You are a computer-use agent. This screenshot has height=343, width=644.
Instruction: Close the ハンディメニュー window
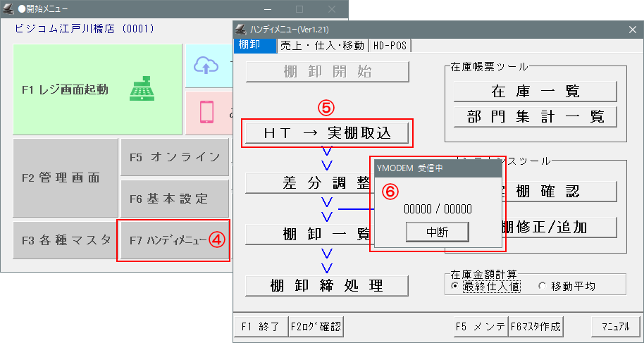[x=632, y=30]
